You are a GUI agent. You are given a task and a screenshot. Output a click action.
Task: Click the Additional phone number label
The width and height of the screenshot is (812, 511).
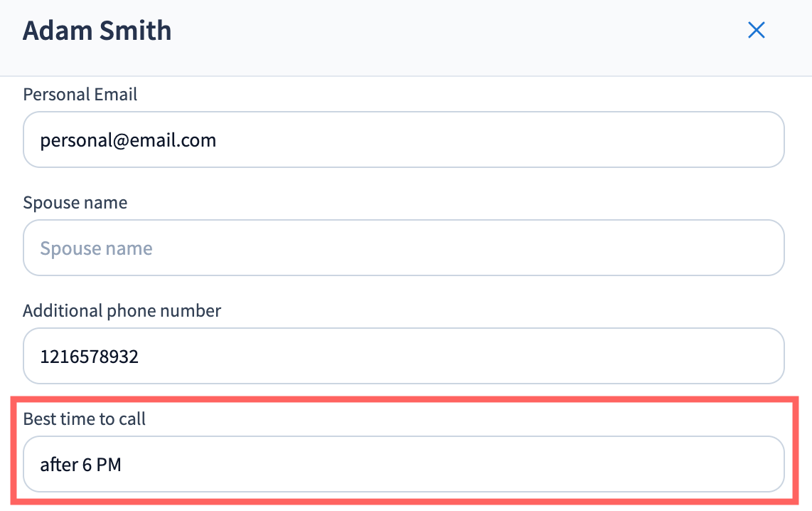(x=122, y=311)
